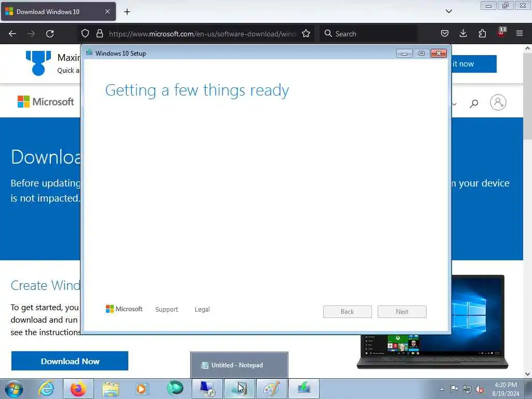This screenshot has width=532, height=399.
Task: Expand the list all tabs chevron
Action: coord(448,11)
